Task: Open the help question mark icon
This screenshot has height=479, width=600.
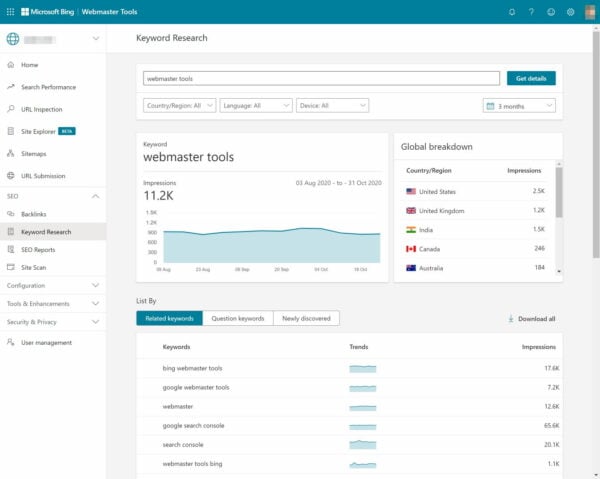Action: click(532, 12)
